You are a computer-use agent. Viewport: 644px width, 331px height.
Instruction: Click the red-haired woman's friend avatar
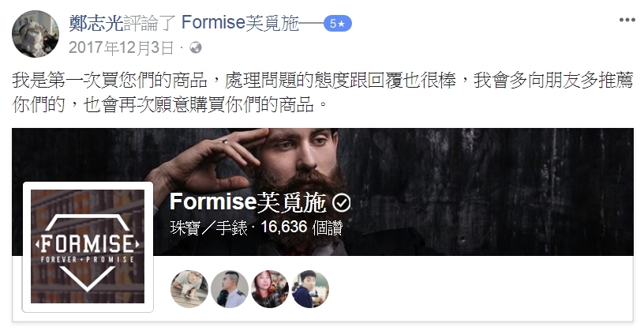[x=270, y=289]
